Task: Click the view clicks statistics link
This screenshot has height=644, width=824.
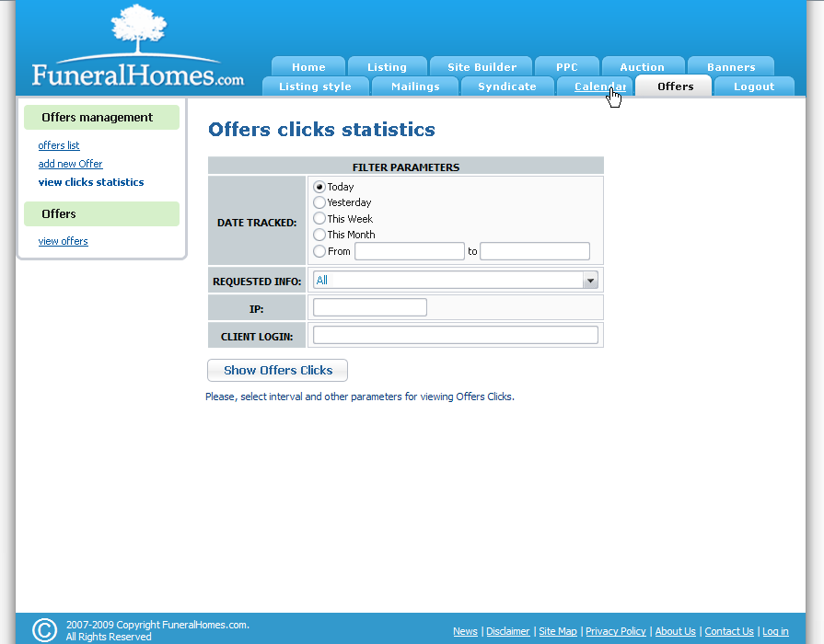Action: click(90, 181)
